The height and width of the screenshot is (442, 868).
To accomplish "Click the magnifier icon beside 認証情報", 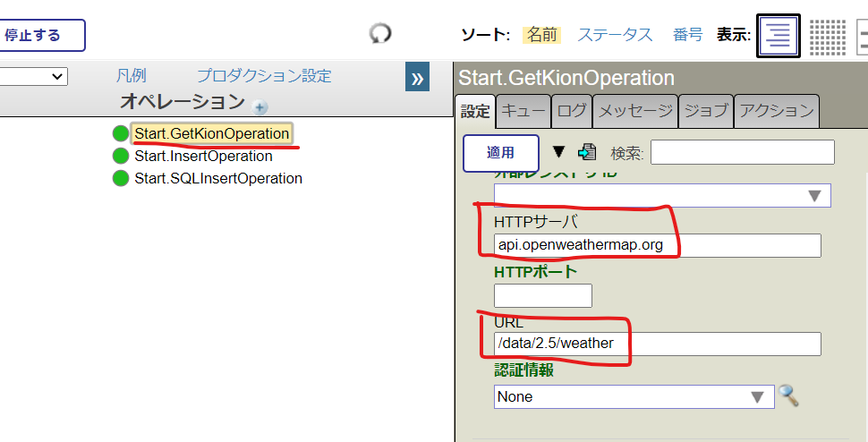I will [788, 395].
